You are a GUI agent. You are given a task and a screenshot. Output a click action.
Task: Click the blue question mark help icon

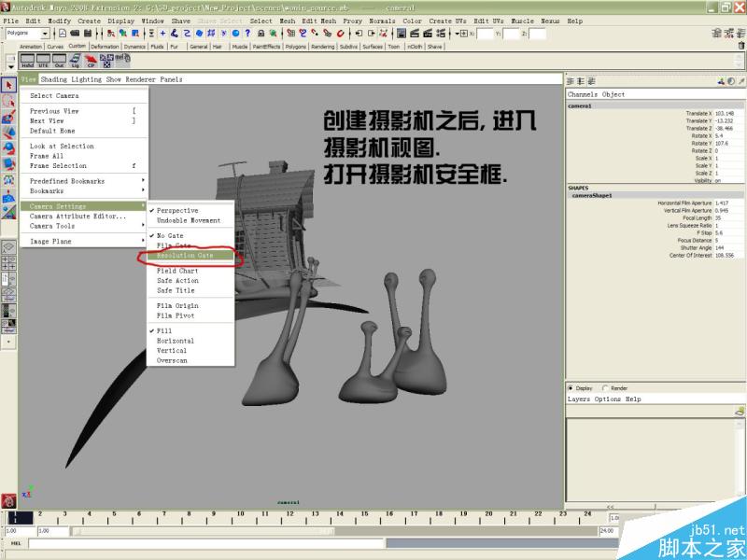247,34
